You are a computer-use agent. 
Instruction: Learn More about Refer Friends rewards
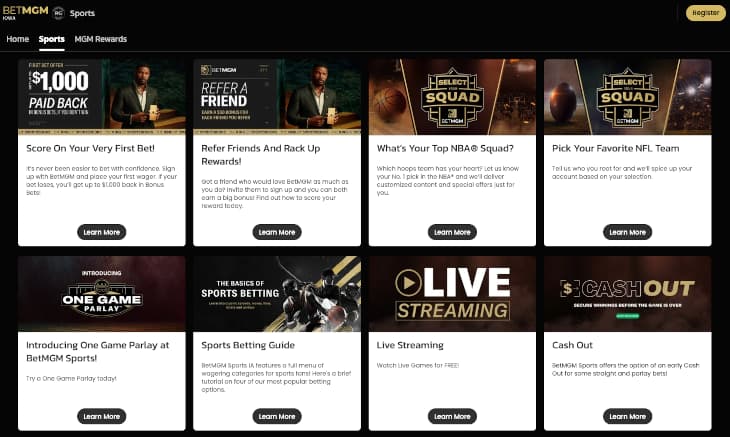point(277,232)
